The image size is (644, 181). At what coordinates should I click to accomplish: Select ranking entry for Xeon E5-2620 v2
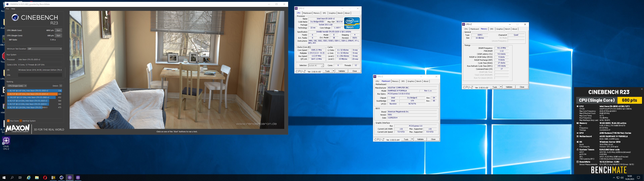pos(35,101)
